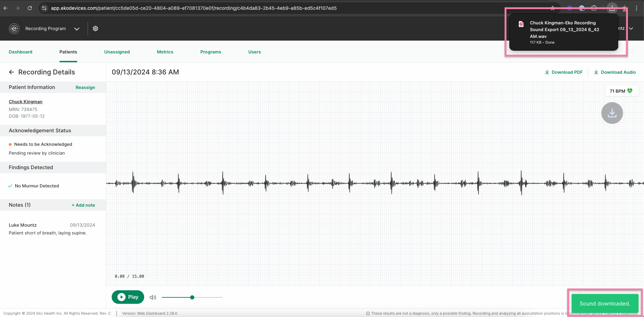Viewport: 644px width, 317px height.
Task: Start playback with the Play button
Action: 128,297
